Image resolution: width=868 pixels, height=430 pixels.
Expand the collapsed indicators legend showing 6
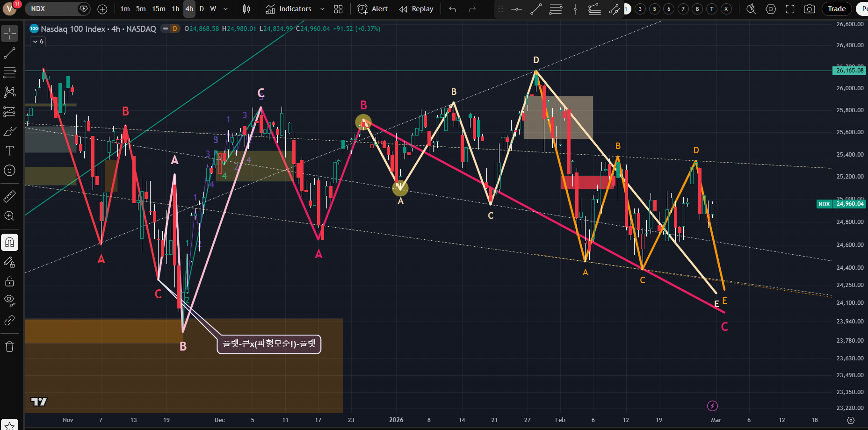pos(38,42)
